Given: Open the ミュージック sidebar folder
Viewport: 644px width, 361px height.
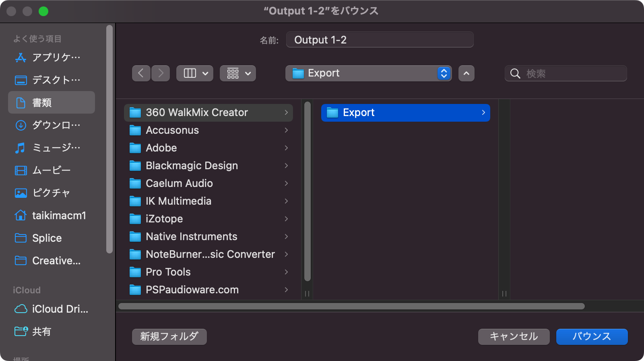Looking at the screenshot, I should tap(52, 148).
